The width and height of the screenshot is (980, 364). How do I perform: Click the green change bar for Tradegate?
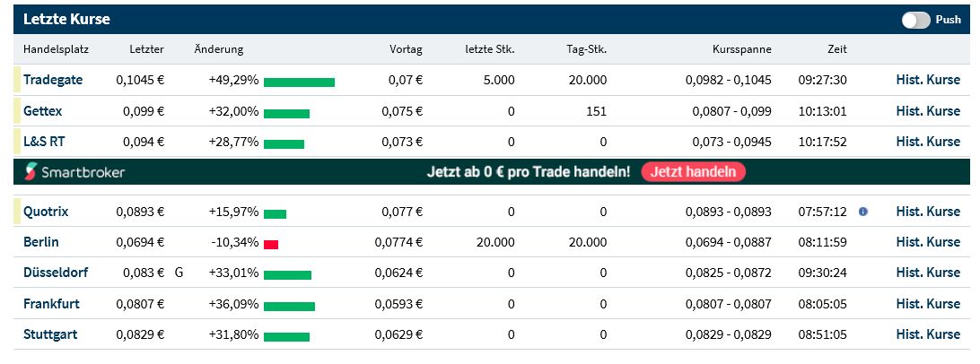[299, 82]
